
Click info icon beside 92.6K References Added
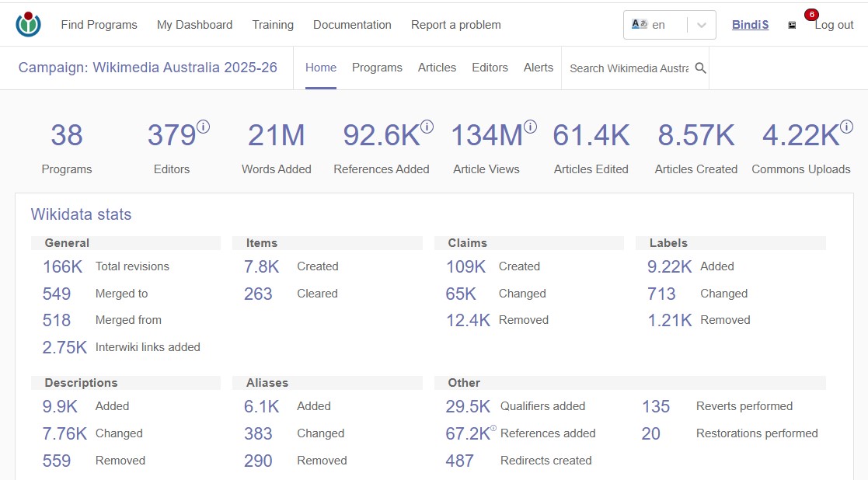point(427,127)
